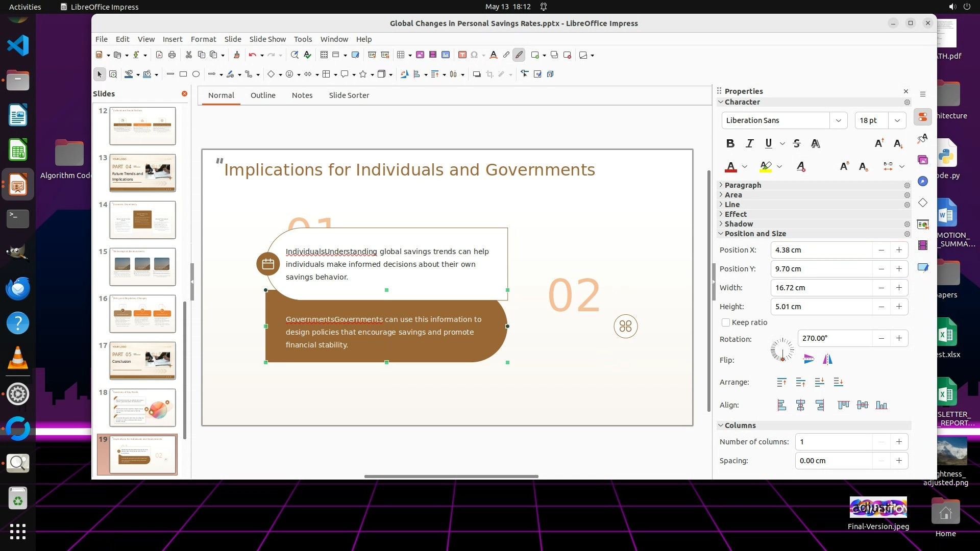Click the Print icon in the toolbar

coord(172,55)
